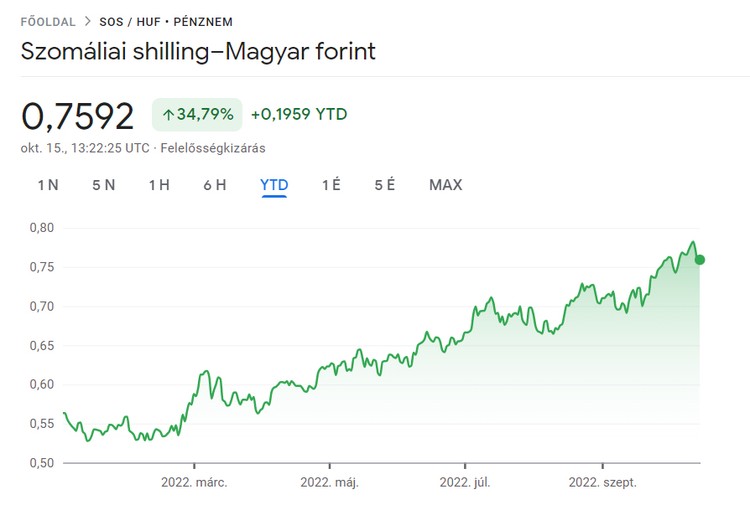Open the Felelősségkizárás disclaimer link

(220, 148)
